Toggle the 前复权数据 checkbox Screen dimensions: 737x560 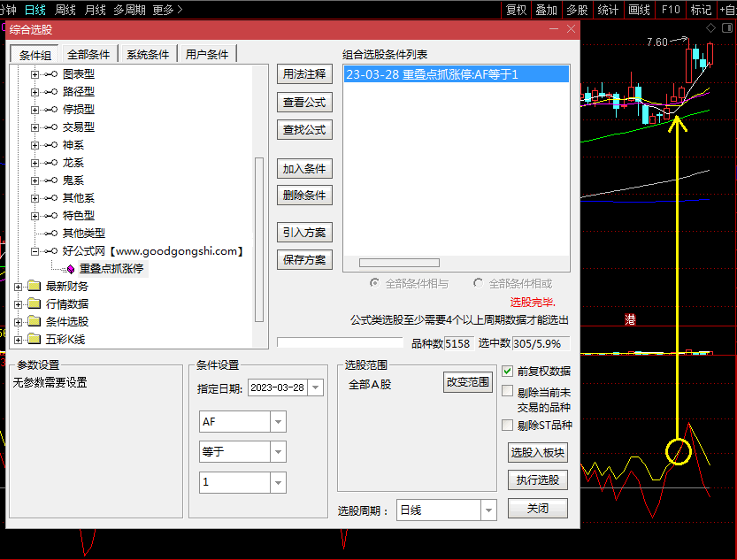tap(507, 372)
